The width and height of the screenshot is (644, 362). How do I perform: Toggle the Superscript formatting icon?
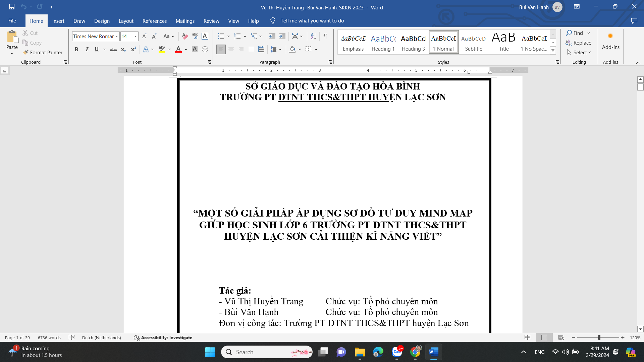coord(133,49)
